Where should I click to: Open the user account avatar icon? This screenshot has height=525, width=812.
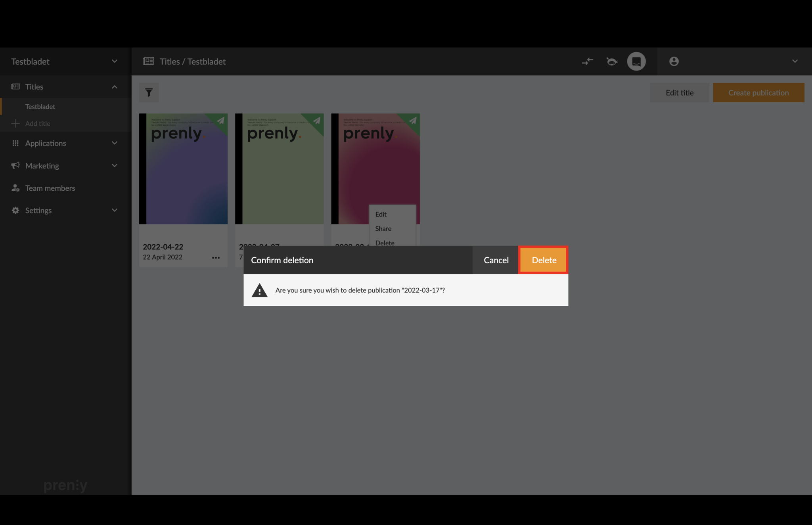click(674, 61)
